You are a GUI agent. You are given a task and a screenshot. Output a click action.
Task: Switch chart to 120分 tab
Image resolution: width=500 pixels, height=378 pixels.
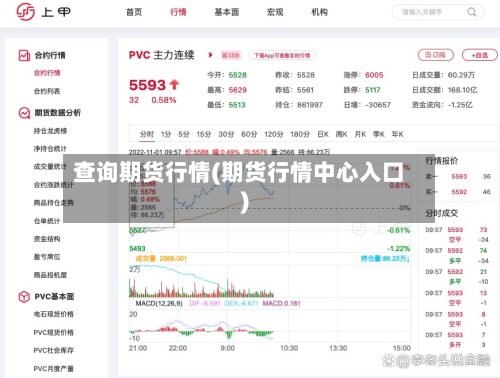pos(274,134)
